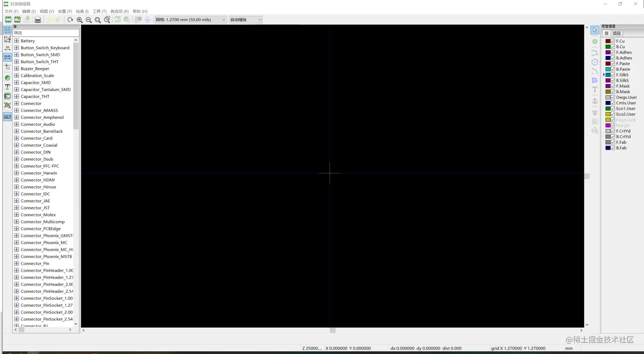Select the draw polygon tool
The width and height of the screenshot is (644, 354).
coord(595,80)
